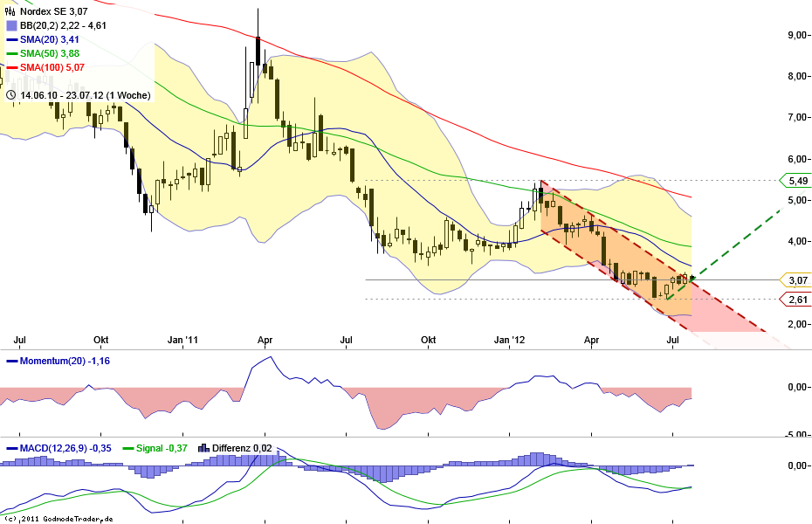Click the 2,00 price axis label
The image size is (812, 524).
coord(796,324)
